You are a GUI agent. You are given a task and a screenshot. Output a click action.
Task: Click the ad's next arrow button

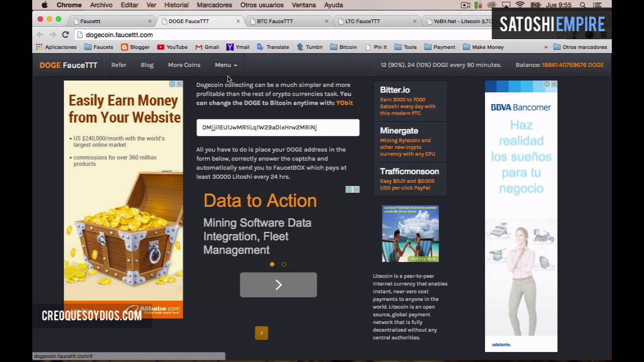coord(278,285)
